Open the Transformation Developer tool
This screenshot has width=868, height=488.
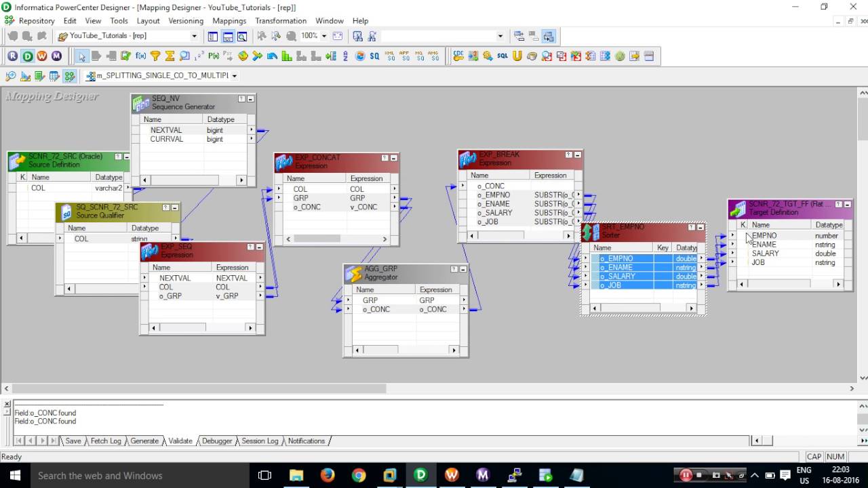40,76
